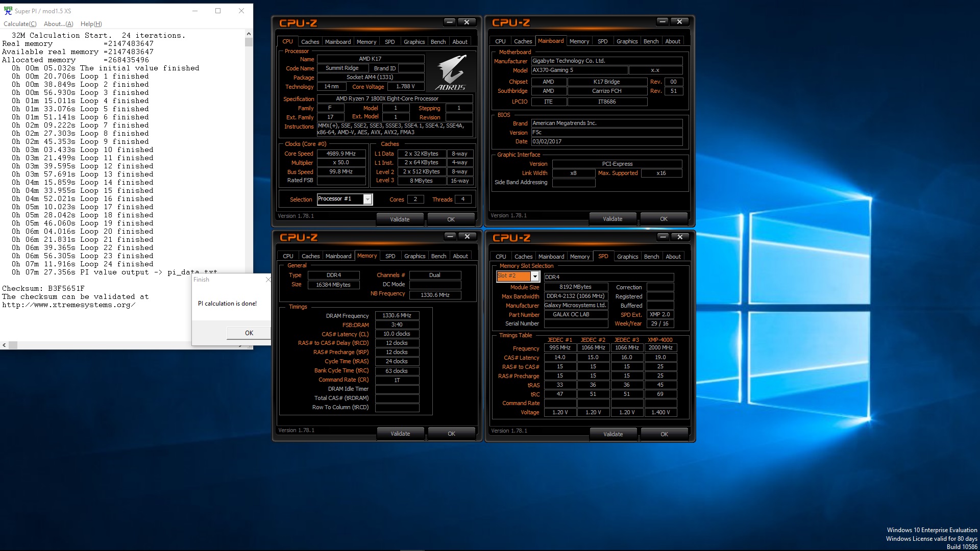
Task: Click the Loop 24 finished line in Super PI
Action: click(83, 264)
